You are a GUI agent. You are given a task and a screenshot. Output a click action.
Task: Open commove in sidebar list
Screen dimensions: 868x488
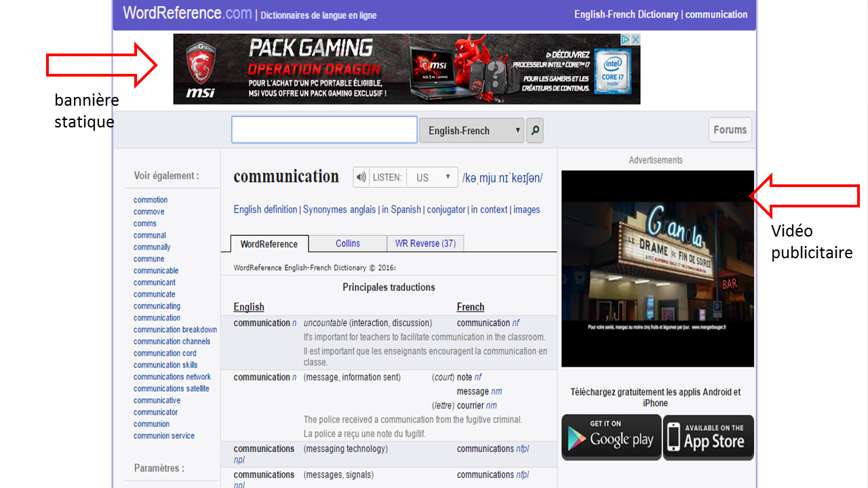(x=149, y=211)
